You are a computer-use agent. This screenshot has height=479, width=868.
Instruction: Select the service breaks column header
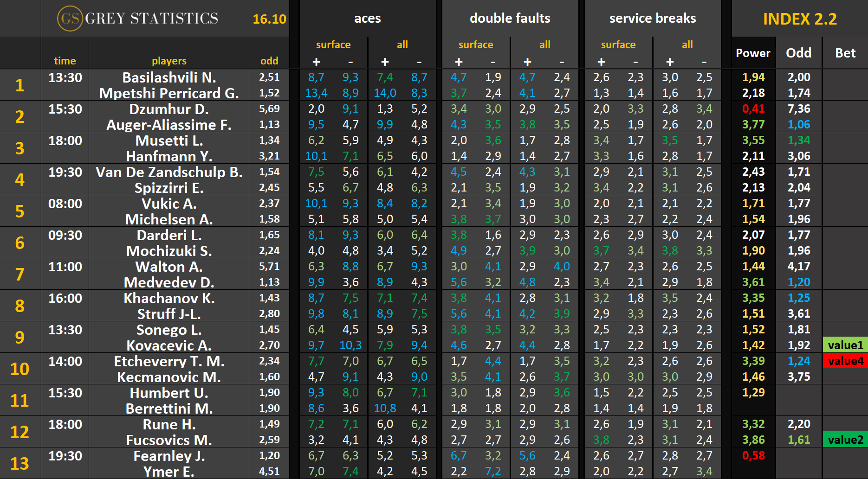[x=652, y=19]
